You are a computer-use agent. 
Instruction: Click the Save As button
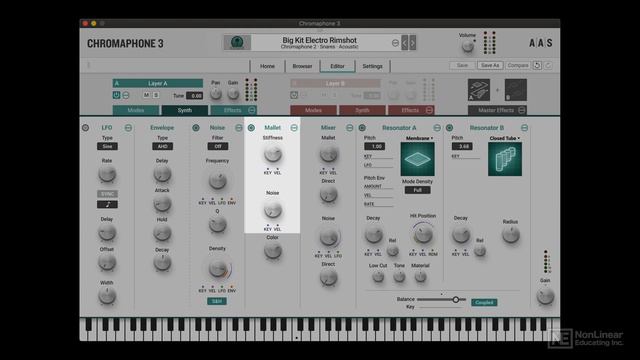click(x=490, y=65)
